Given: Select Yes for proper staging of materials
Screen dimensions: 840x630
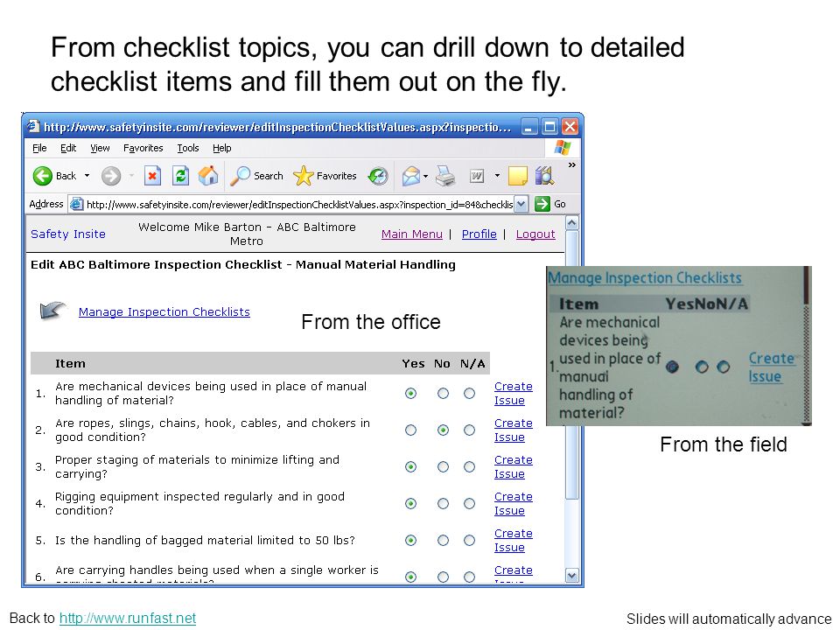Looking at the screenshot, I should point(411,467).
